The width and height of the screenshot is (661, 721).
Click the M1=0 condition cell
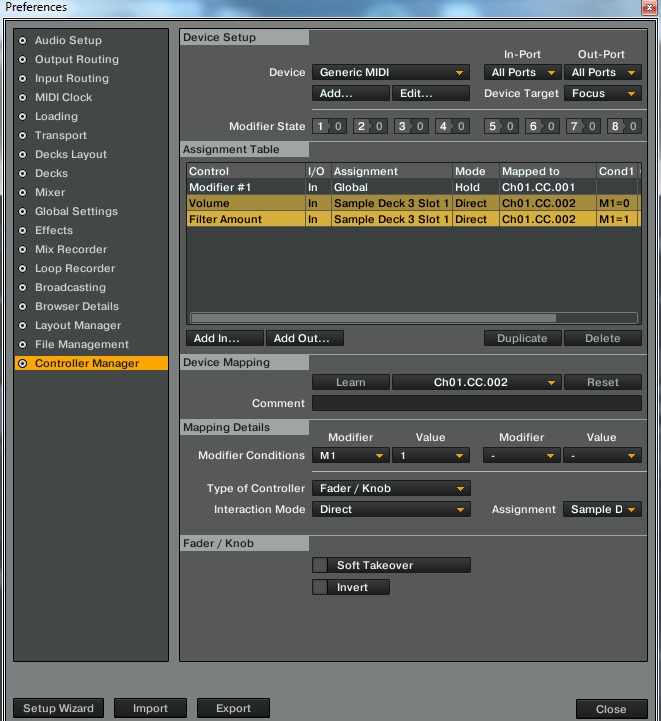[x=616, y=203]
